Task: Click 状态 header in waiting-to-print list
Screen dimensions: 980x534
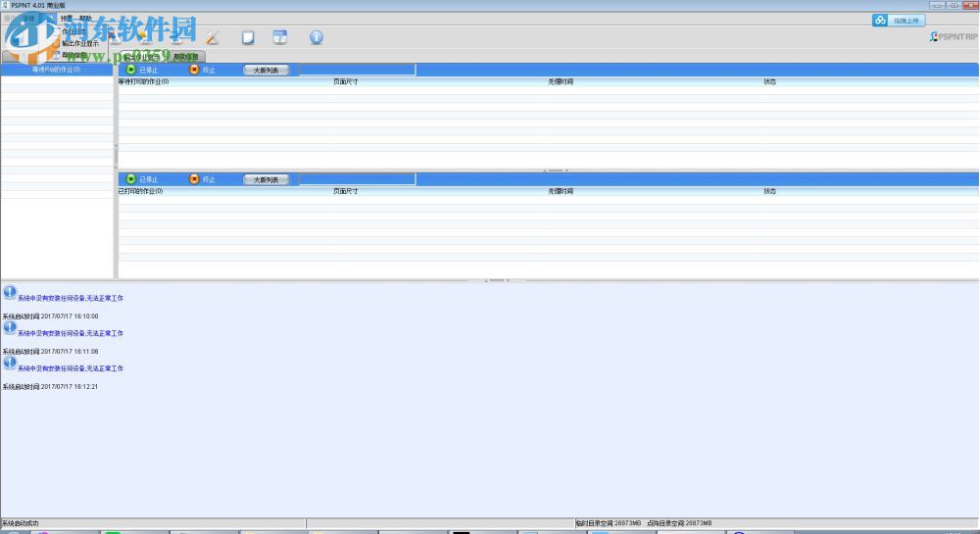Action: tap(769, 82)
